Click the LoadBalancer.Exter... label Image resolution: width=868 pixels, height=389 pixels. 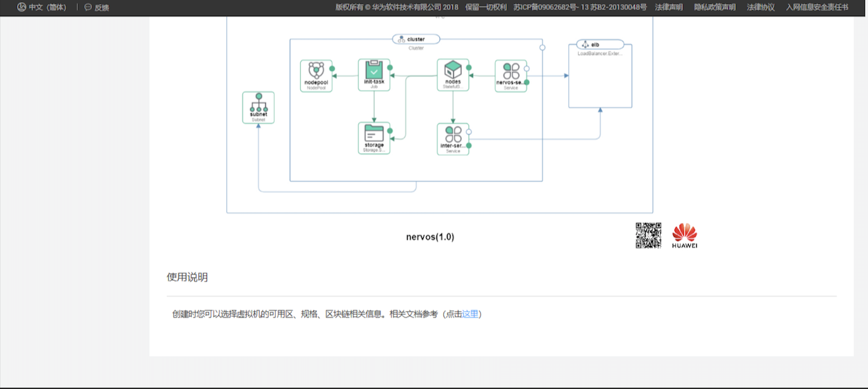pos(600,54)
